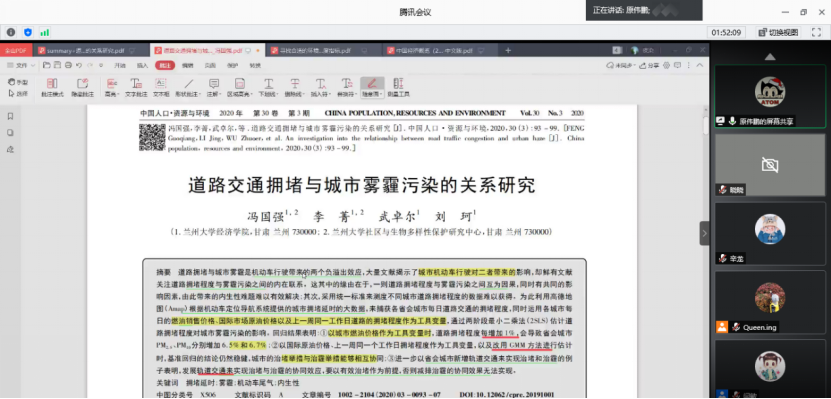Click the save icon in quick toolbar
831x399 pixels.
click(57, 65)
